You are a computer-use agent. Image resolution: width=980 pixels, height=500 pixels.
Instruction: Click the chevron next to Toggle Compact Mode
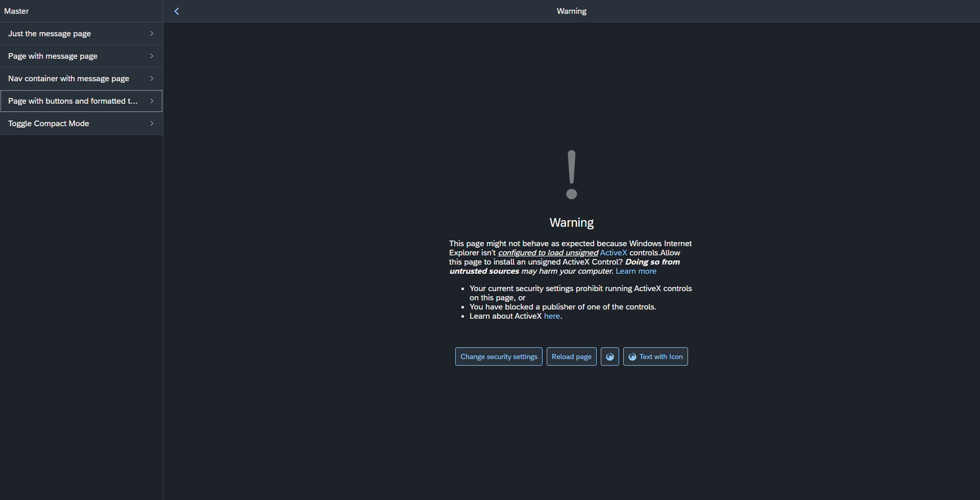(x=152, y=123)
